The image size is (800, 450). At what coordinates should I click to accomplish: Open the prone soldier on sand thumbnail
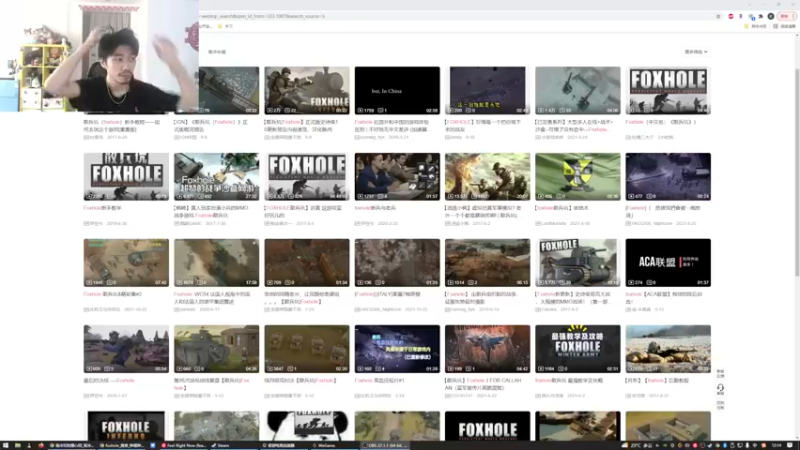click(668, 348)
